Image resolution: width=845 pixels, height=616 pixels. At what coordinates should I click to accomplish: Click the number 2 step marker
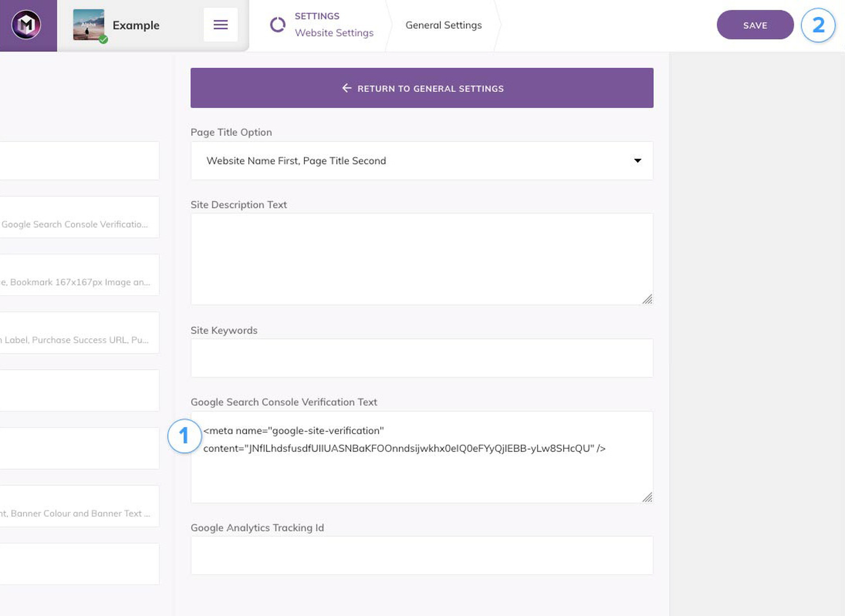click(x=818, y=25)
